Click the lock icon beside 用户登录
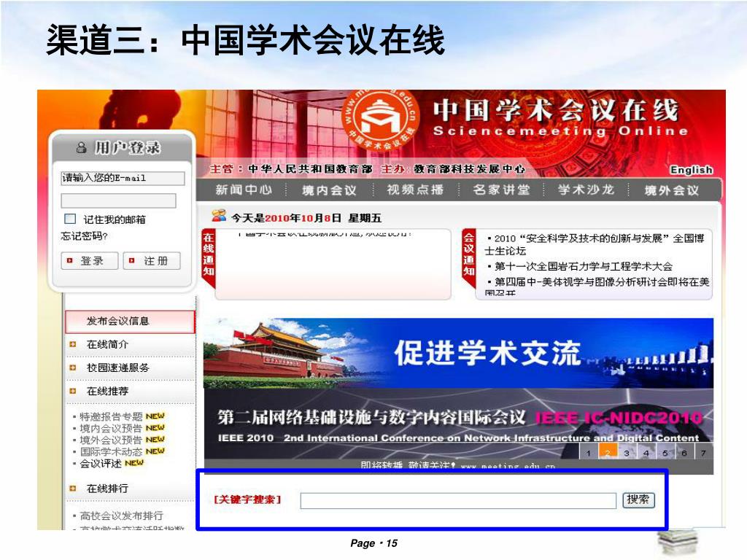747x560 pixels. click(x=82, y=147)
